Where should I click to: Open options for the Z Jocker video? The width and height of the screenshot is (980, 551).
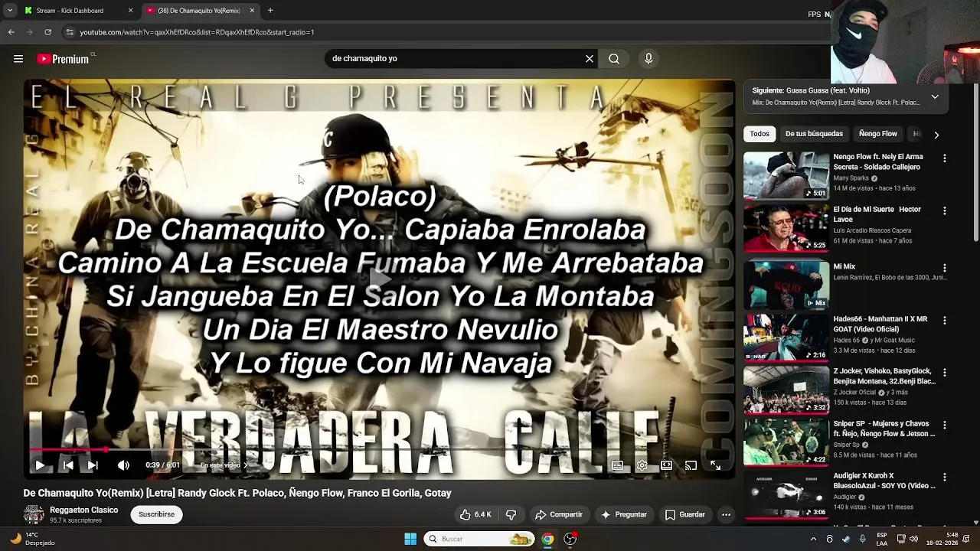point(944,373)
